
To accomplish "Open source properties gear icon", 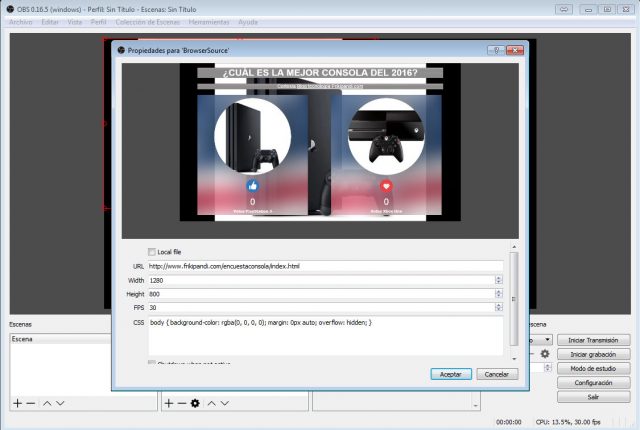I will 196,403.
